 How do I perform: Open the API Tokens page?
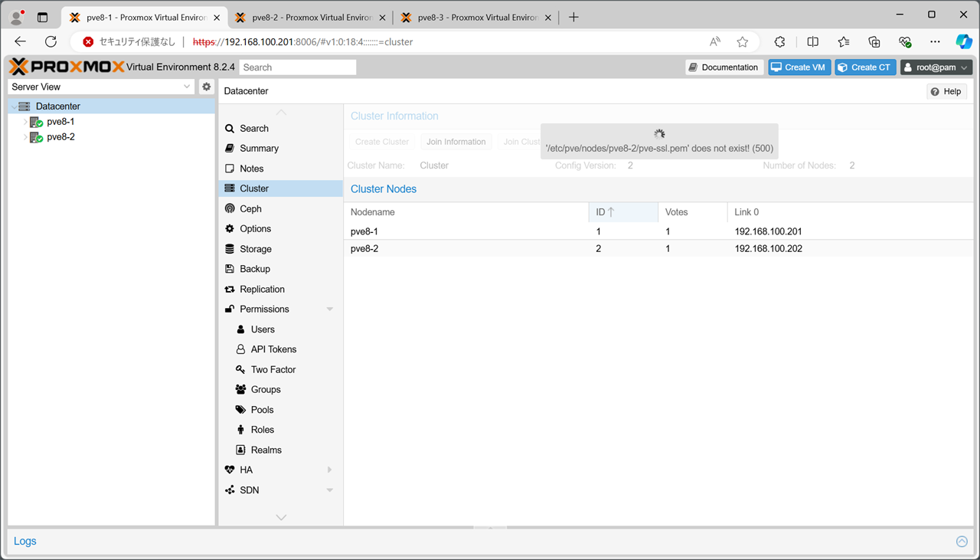tap(273, 349)
